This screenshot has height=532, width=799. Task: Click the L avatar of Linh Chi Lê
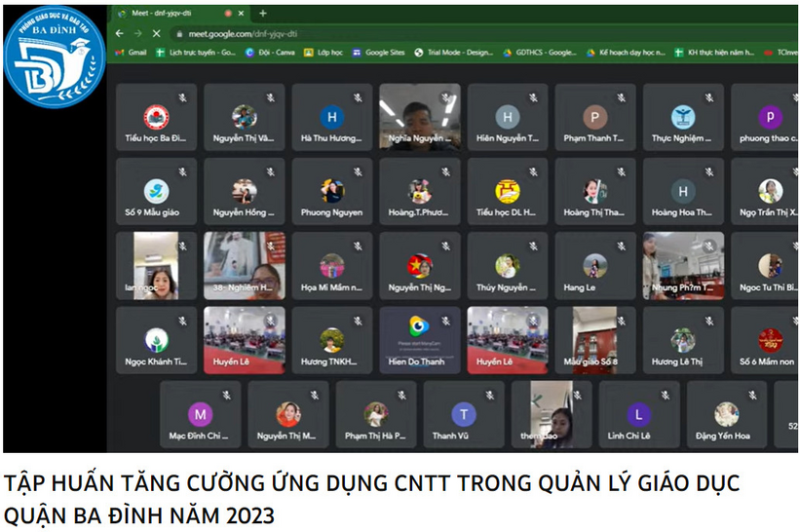pyautogui.click(x=638, y=414)
